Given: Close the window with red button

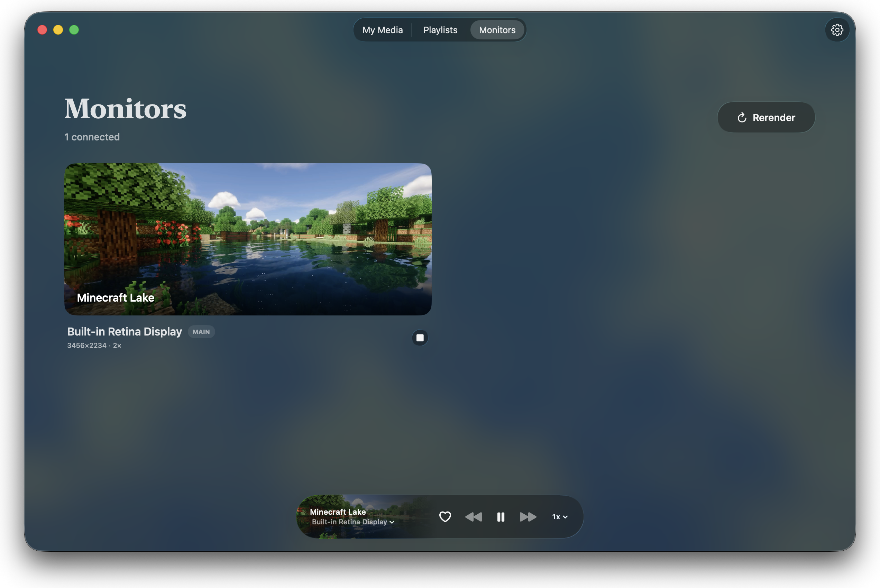Looking at the screenshot, I should click(42, 30).
